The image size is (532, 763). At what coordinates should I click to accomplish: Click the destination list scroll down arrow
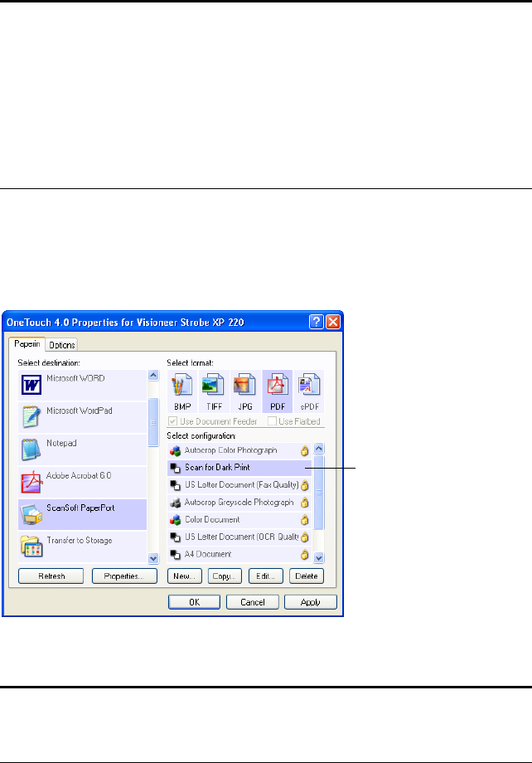pos(153,559)
